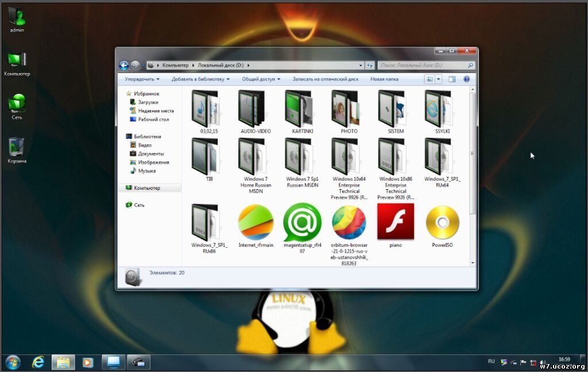
Task: Open the KARTINKI folder
Action: [x=299, y=109]
